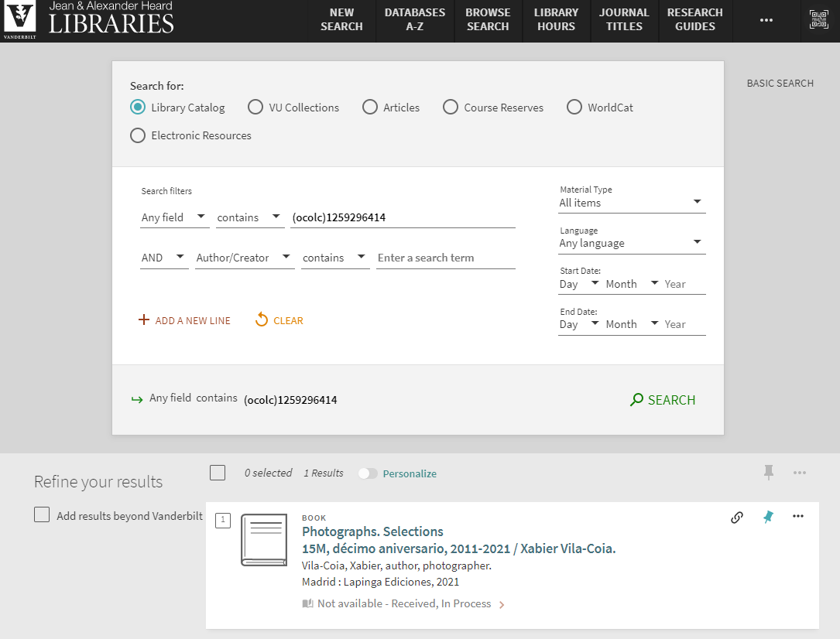Click the Personalize link text
Viewport: 840px width, 639px height.
[x=410, y=473]
